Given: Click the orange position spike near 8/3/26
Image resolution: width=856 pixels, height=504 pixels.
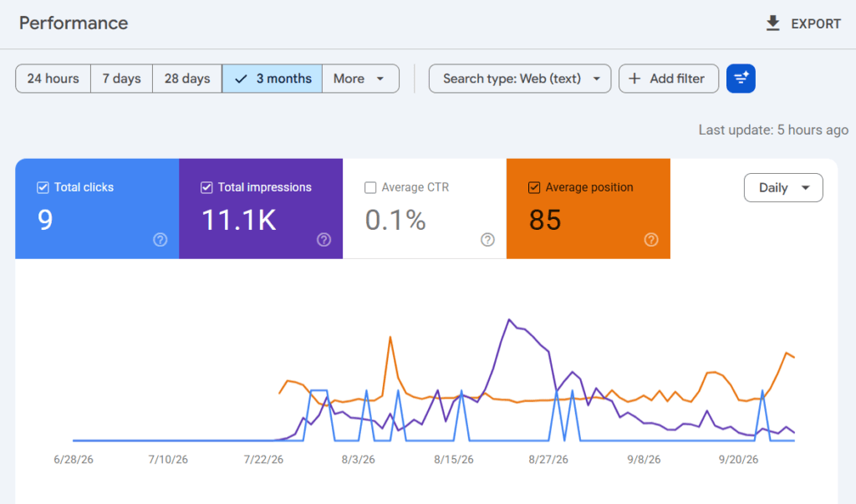Looking at the screenshot, I should 390,338.
